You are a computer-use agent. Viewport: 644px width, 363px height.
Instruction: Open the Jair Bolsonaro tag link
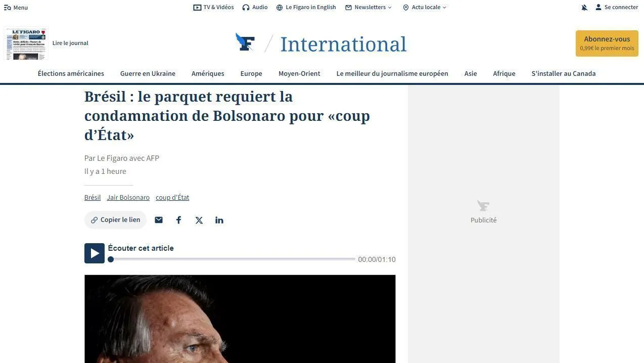point(128,197)
